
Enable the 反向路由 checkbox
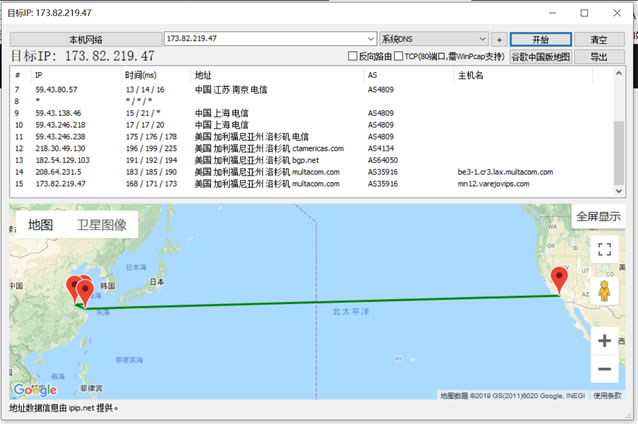(x=353, y=57)
